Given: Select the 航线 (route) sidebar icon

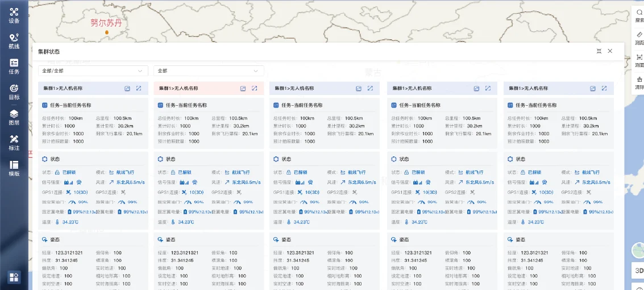Looking at the screenshot, I should 14,41.
